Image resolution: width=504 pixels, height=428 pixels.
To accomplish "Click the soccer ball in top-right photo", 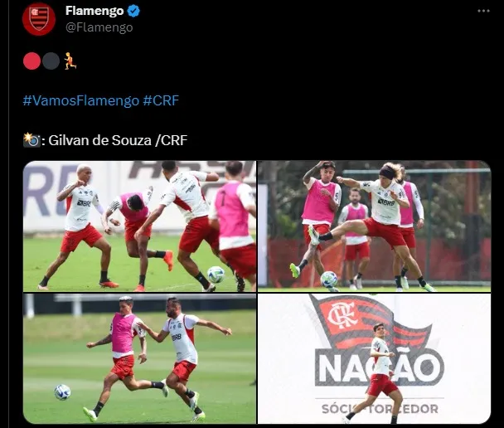I will pos(329,280).
